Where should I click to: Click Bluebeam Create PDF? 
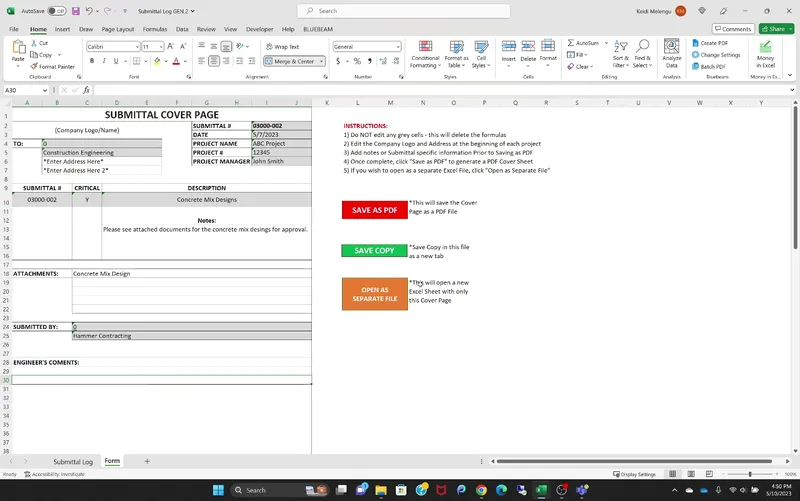click(710, 43)
